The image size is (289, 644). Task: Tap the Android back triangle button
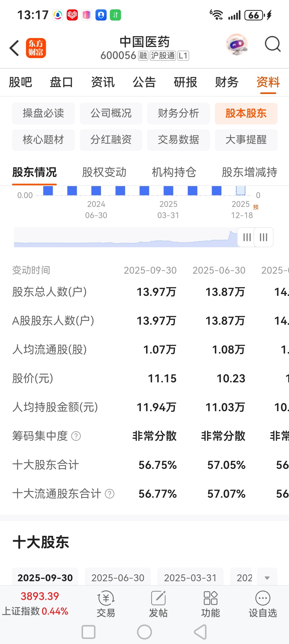point(200,632)
